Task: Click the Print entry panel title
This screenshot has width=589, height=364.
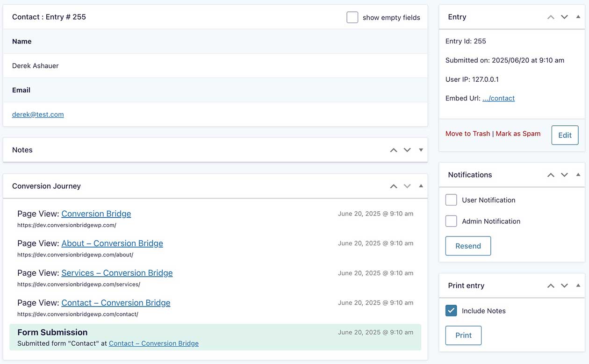Action: click(466, 285)
